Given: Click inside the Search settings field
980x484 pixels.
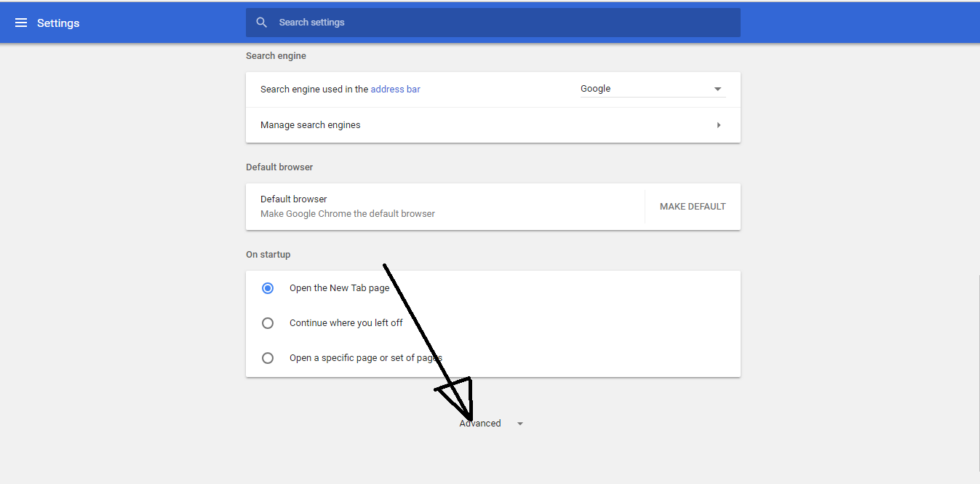Looking at the screenshot, I should (x=437, y=22).
